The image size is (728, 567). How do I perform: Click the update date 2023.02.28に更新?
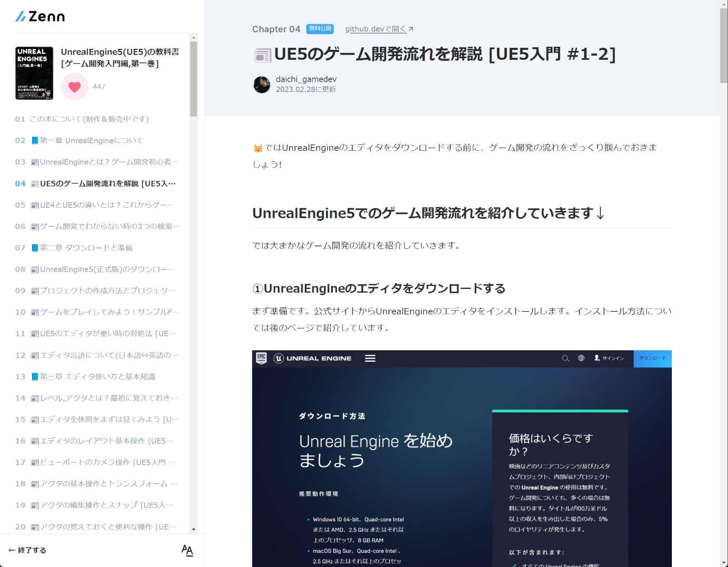pyautogui.click(x=306, y=89)
